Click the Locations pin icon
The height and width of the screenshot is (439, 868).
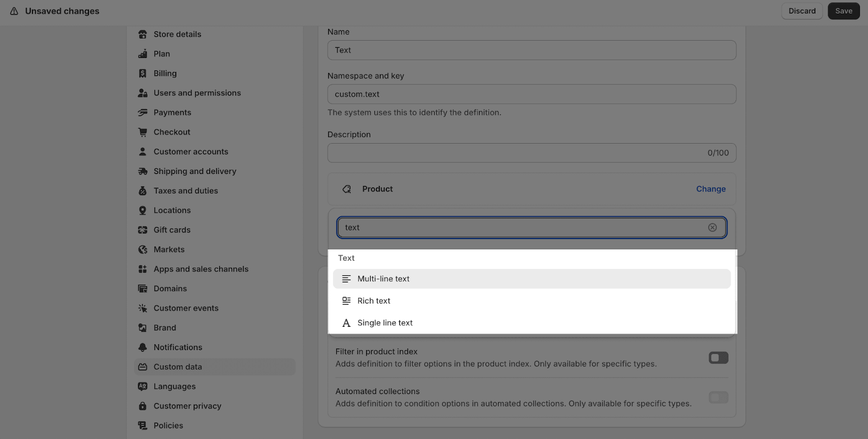pyautogui.click(x=143, y=210)
